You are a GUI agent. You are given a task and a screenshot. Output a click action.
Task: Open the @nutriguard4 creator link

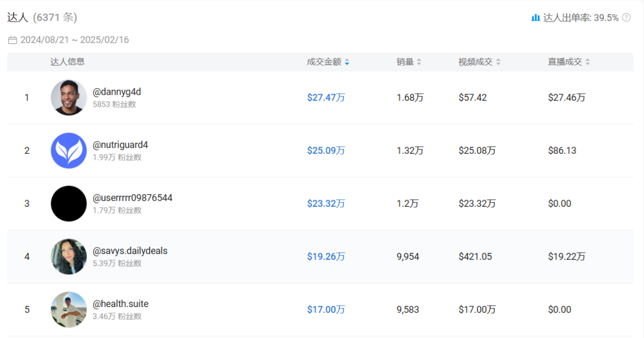tap(120, 145)
